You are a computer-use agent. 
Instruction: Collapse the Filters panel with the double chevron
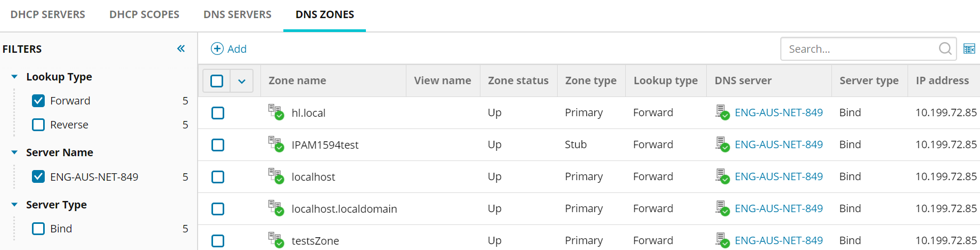[x=181, y=49]
